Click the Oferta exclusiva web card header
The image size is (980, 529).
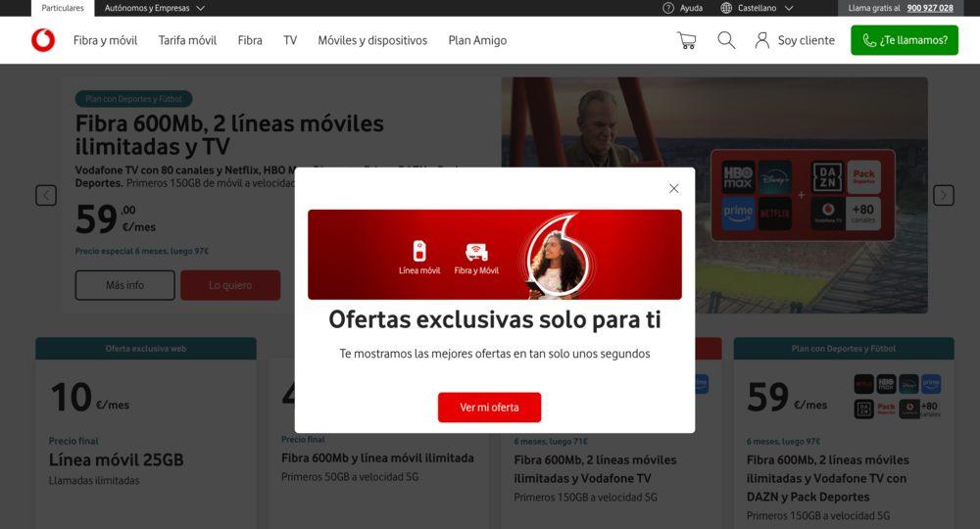[x=146, y=349]
